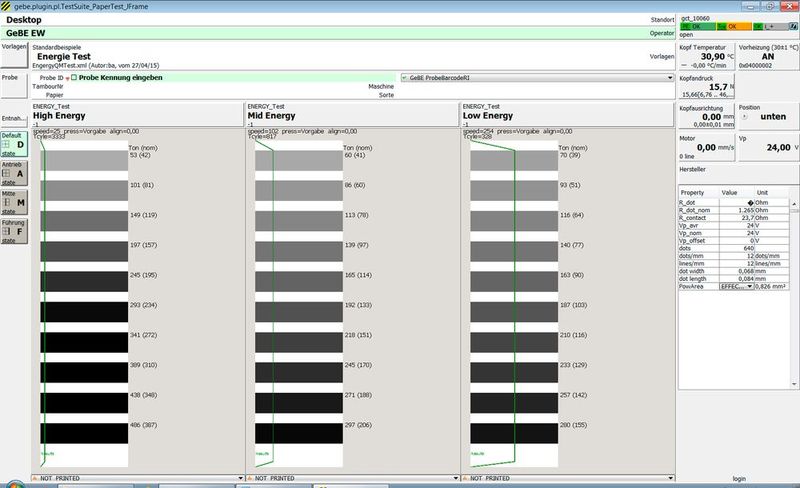The image size is (800, 488).
Task: Click the Entnah... button
Action: (x=12, y=119)
